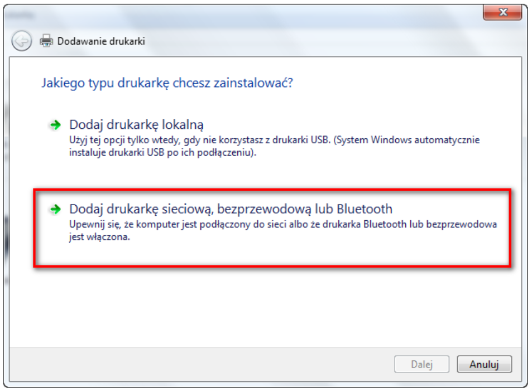
Task: Click the Dalej button
Action: (421, 365)
